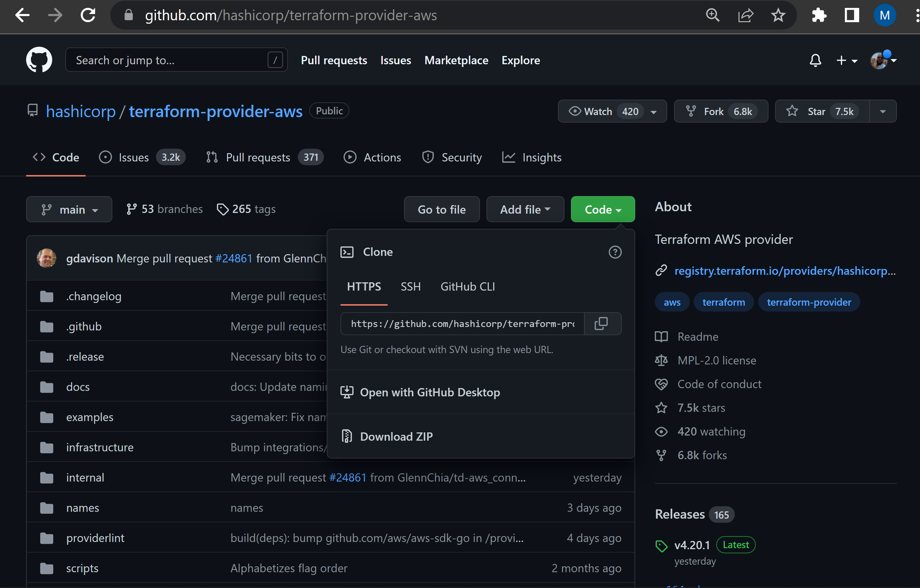Click the 7.5k stars star icon
The height and width of the screenshot is (588, 920).
(661, 408)
